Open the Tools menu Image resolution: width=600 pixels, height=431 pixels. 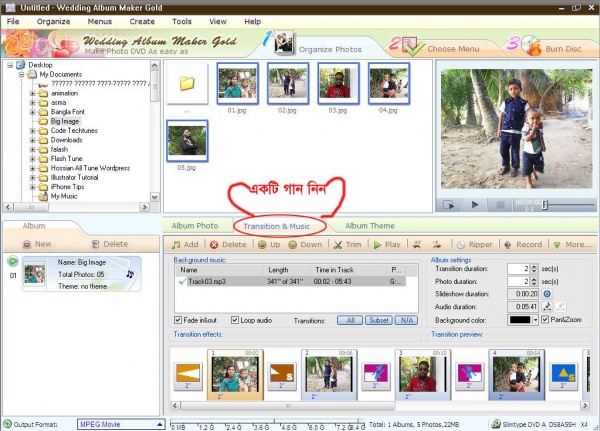[182, 21]
